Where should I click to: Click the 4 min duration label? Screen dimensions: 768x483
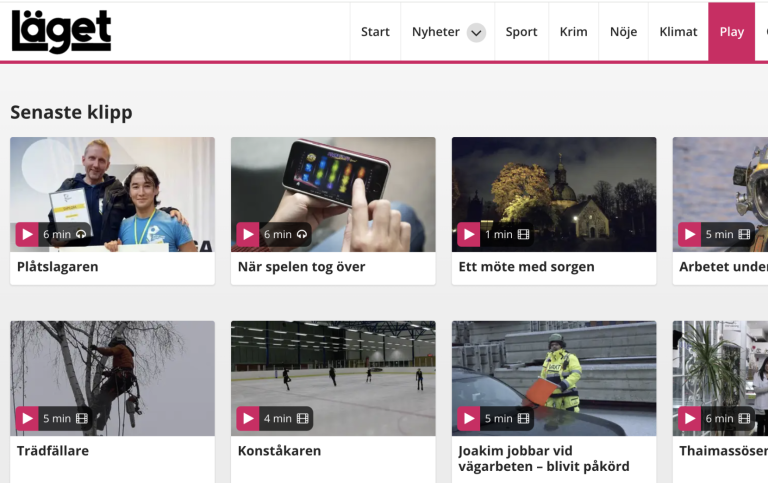pos(278,419)
